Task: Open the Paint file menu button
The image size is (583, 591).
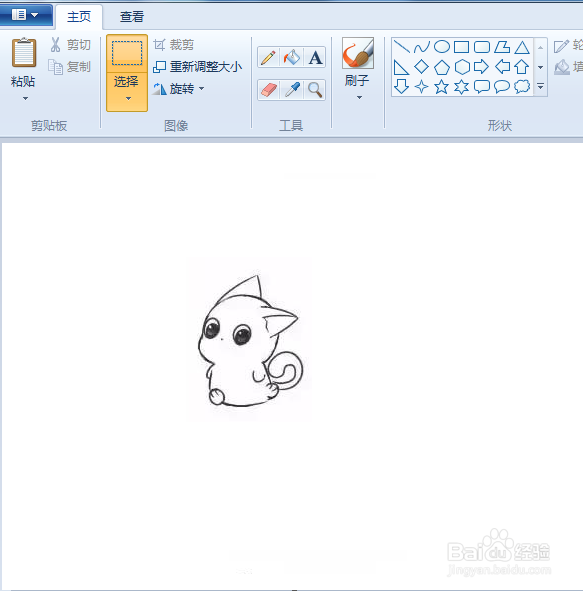Action: click(x=25, y=15)
